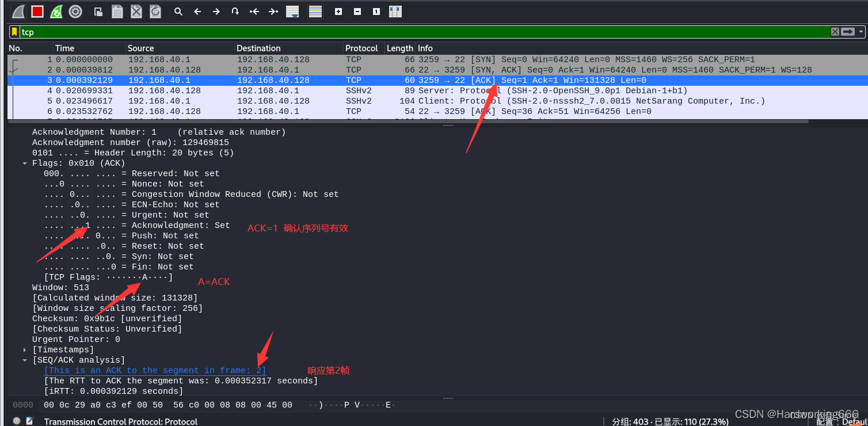Select Push: Not set flag line

click(121, 236)
